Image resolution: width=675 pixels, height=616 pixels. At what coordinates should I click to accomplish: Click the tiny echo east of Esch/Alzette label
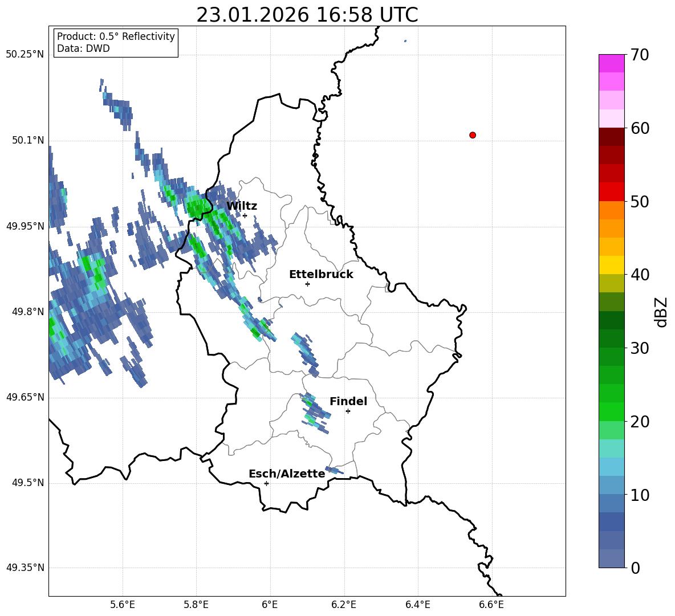[334, 470]
